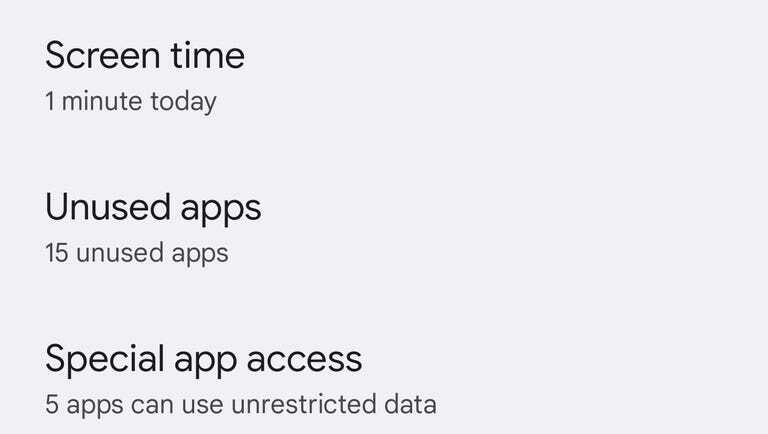Click the Unused apps list row
Screen dimensions: 768x434
(x=384, y=228)
